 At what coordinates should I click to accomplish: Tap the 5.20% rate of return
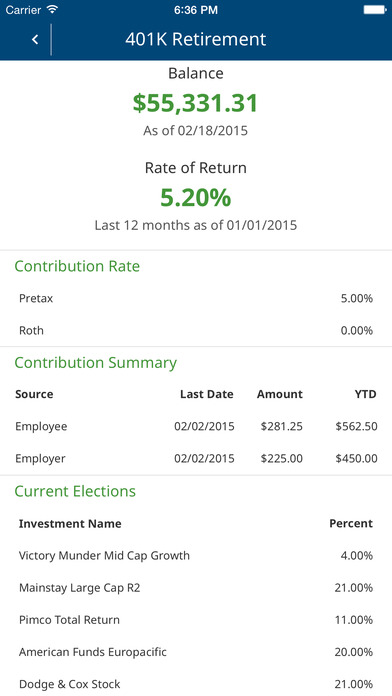pos(196,198)
